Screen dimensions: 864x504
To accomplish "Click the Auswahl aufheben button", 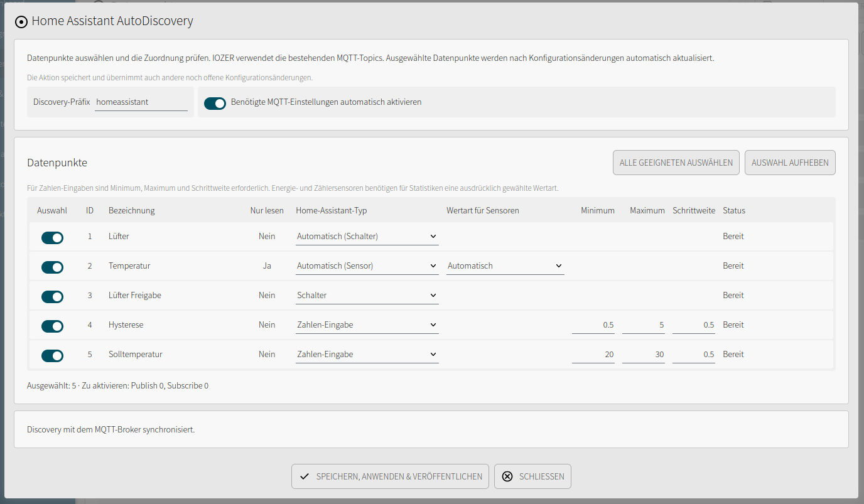I will pos(790,163).
